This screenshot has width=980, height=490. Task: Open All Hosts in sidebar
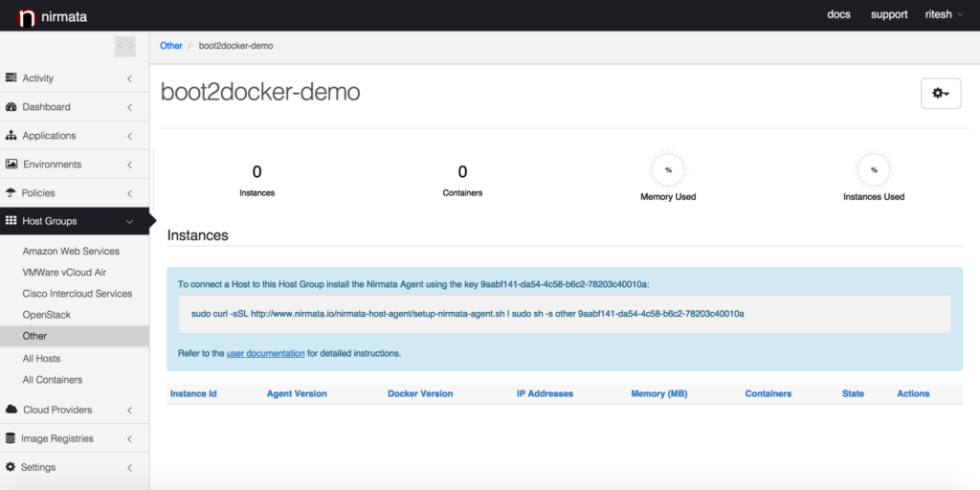click(x=41, y=358)
